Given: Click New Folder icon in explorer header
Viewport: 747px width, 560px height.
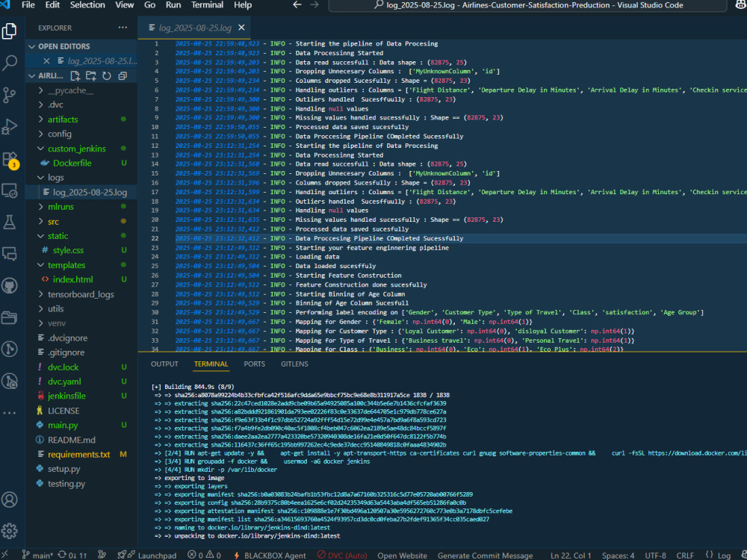Looking at the screenshot, I should [91, 75].
